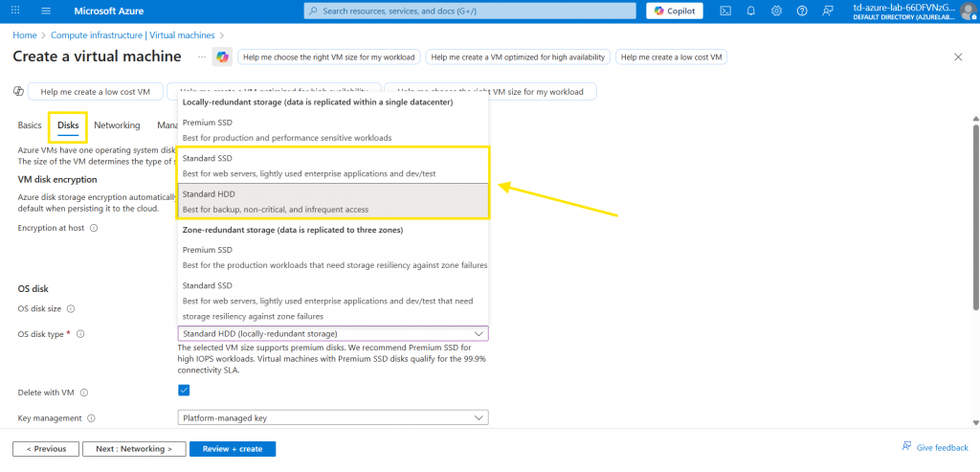Click the Copilot button in top bar
980x472 pixels.
point(675,11)
